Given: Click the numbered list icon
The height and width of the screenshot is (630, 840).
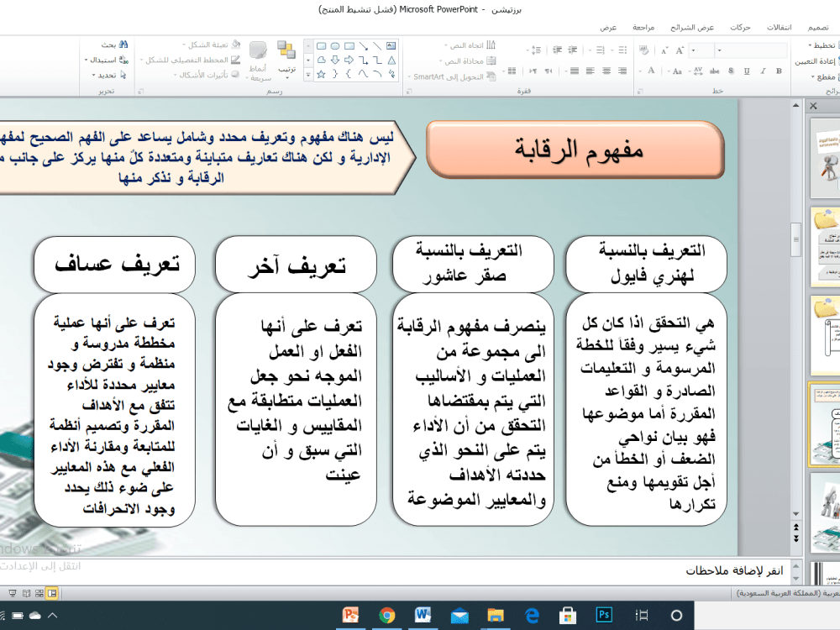Looking at the screenshot, I should tap(600, 50).
